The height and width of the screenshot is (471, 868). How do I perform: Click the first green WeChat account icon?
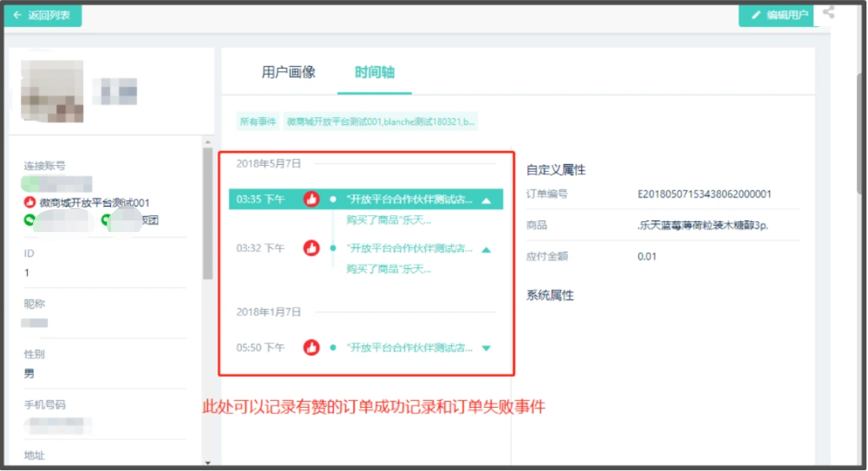tap(29, 220)
